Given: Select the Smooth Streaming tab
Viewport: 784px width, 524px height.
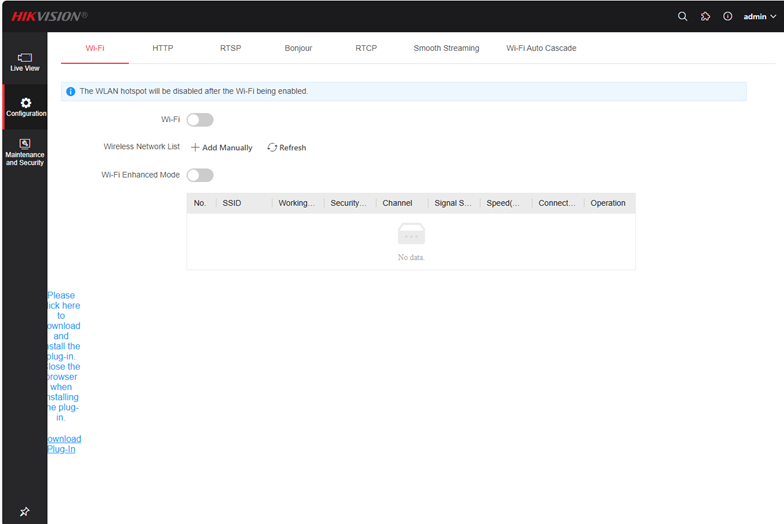Looking at the screenshot, I should point(446,48).
